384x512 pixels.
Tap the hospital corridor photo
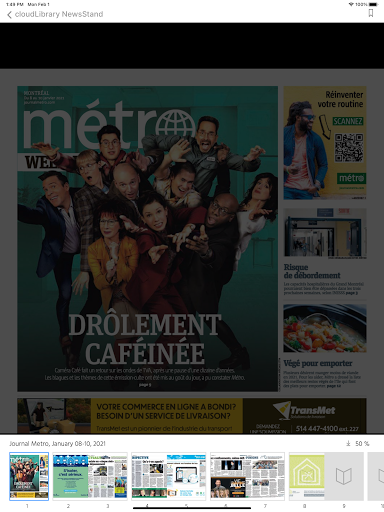click(x=325, y=233)
